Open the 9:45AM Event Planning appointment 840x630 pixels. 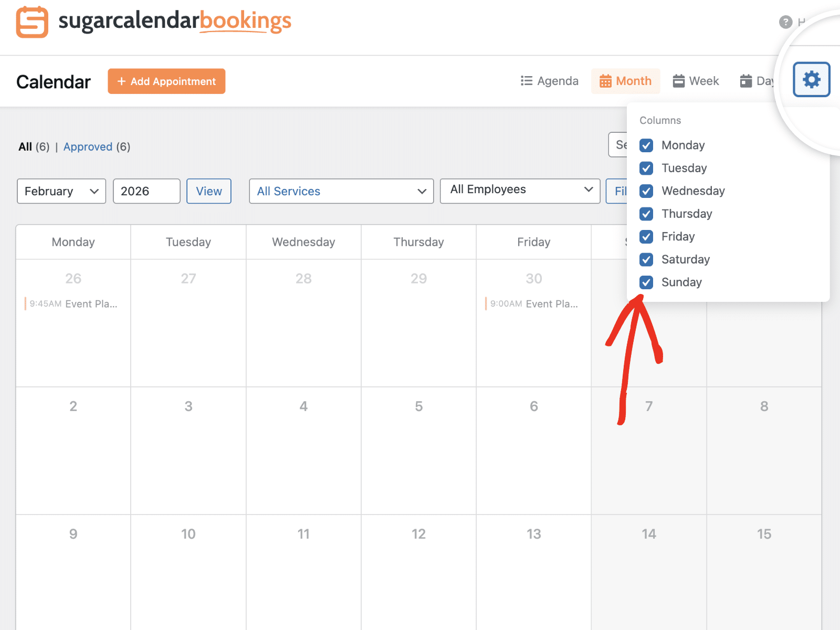(73, 303)
